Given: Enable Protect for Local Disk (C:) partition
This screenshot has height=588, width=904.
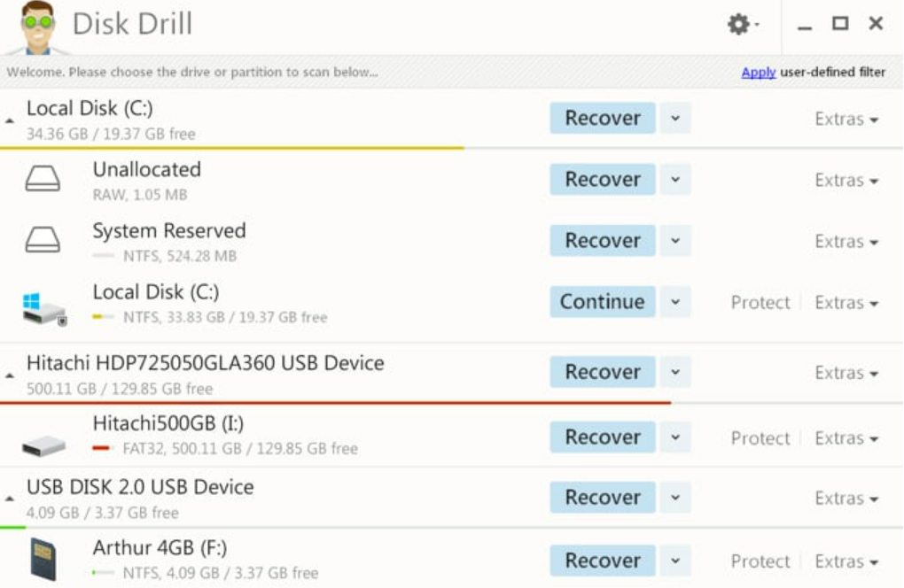Looking at the screenshot, I should click(760, 303).
